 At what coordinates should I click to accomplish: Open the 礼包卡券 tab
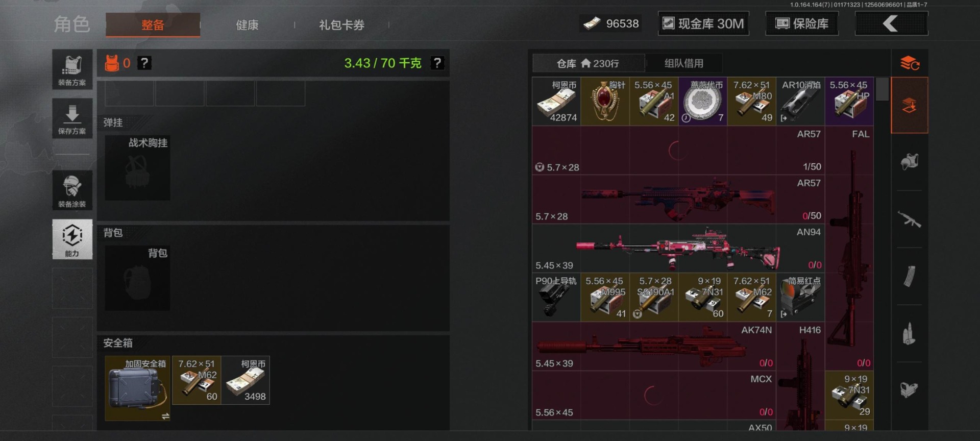click(341, 25)
